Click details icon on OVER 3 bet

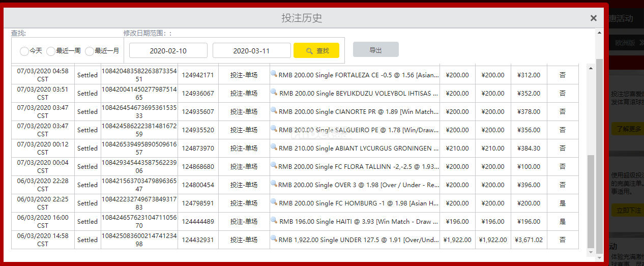click(274, 184)
